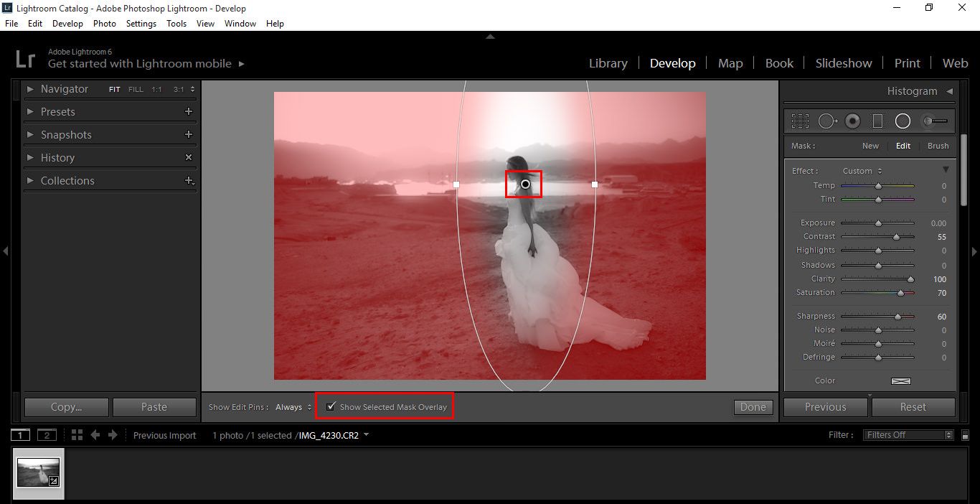
Task: Switch mask mode to Brush
Action: pyautogui.click(x=938, y=146)
